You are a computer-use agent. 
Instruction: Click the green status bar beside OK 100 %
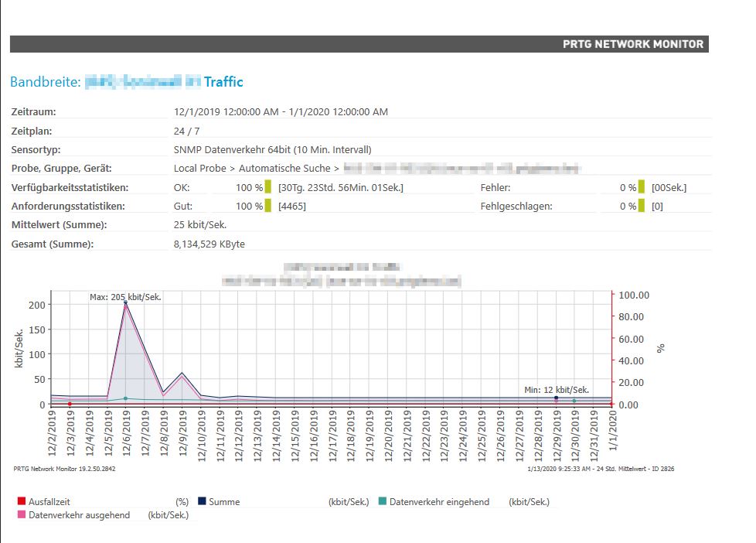tap(268, 187)
